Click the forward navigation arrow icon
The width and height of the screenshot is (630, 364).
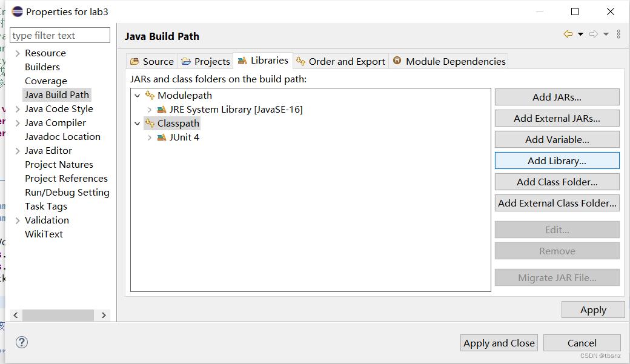594,34
